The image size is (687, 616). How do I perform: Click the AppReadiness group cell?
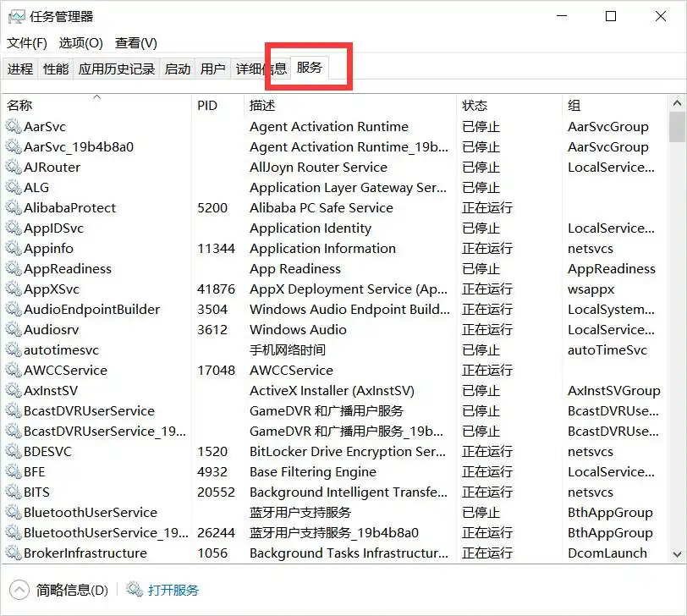(612, 268)
